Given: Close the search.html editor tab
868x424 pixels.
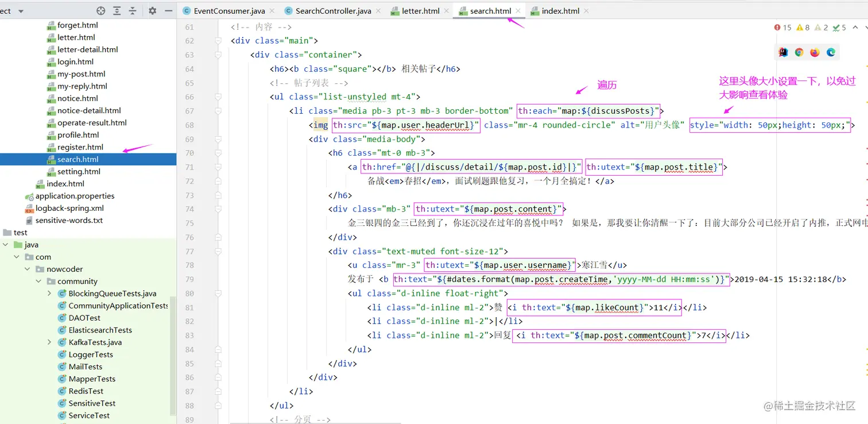Looking at the screenshot, I should pyautogui.click(x=518, y=11).
